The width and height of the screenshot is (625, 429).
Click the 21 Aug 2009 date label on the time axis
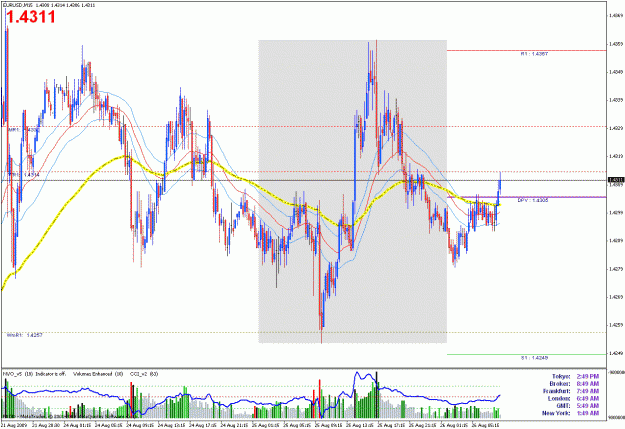coord(15,425)
